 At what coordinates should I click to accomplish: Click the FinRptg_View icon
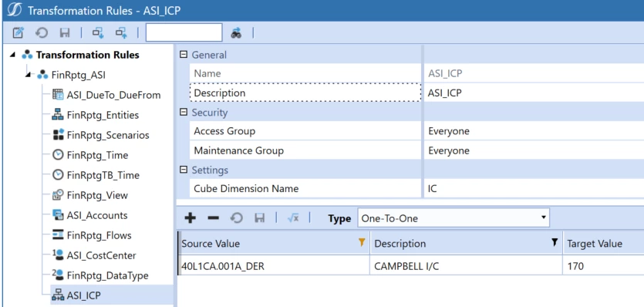[x=58, y=195]
